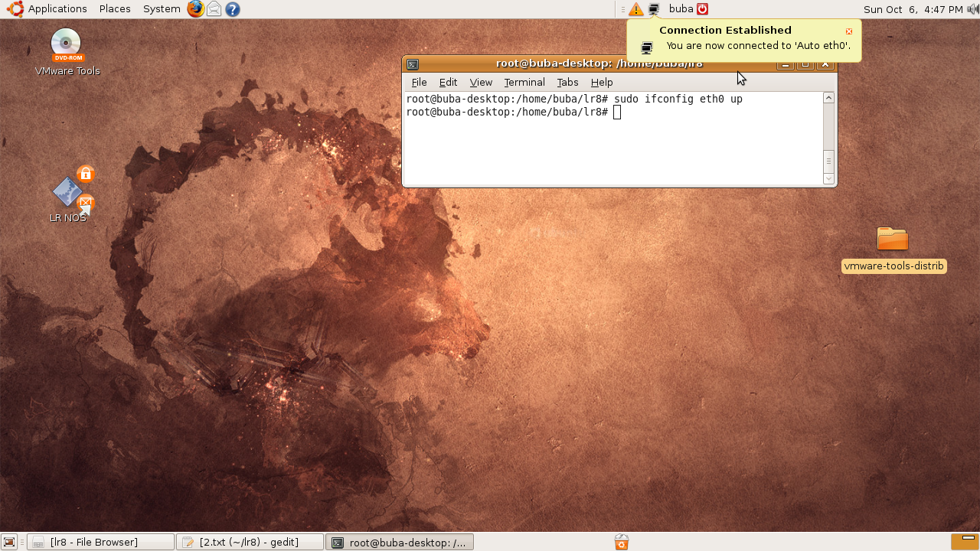Click the computer icon in the notification
The width and height of the screenshot is (980, 551).
[x=647, y=47]
